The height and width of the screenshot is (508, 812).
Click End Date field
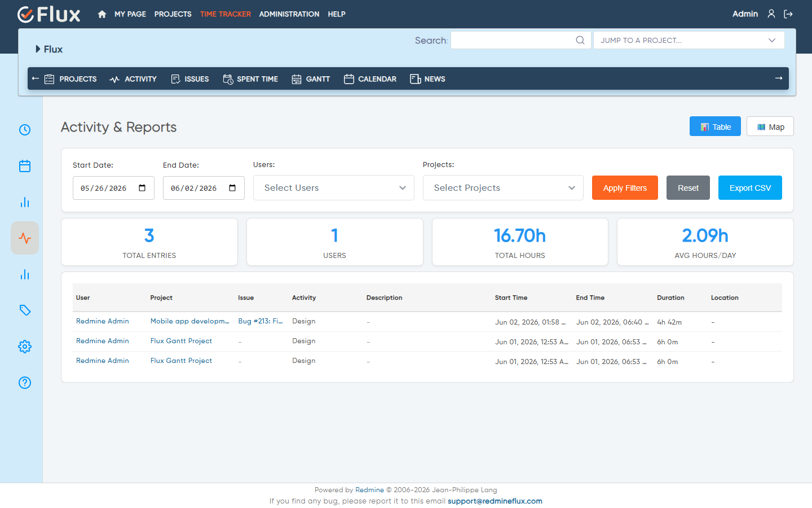coord(204,188)
